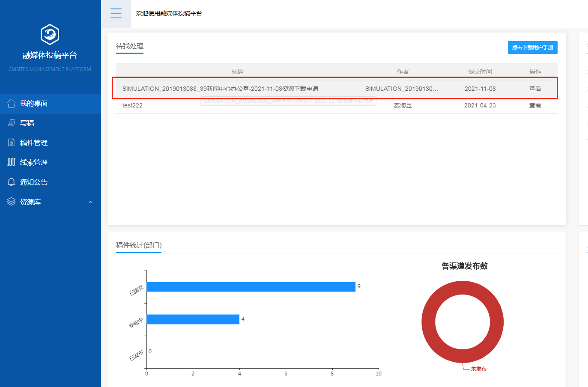The height and width of the screenshot is (387, 588).
Task: Click the 通知公告 bell icon
Action: coord(12,182)
